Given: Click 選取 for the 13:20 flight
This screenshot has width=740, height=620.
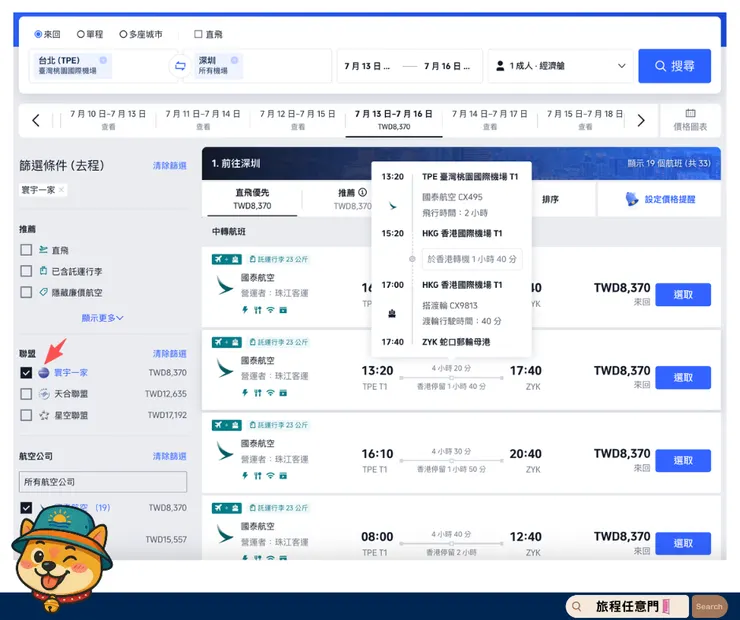Looking at the screenshot, I should (683, 377).
